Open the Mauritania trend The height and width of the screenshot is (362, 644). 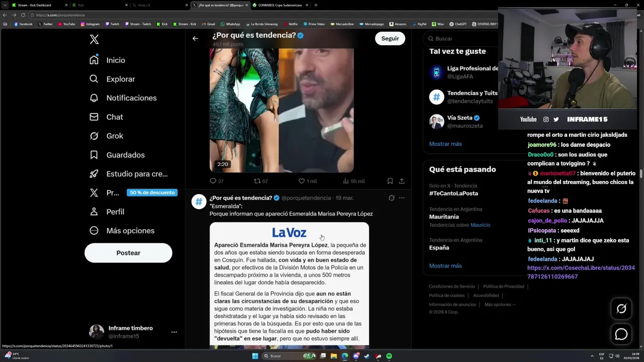click(444, 217)
